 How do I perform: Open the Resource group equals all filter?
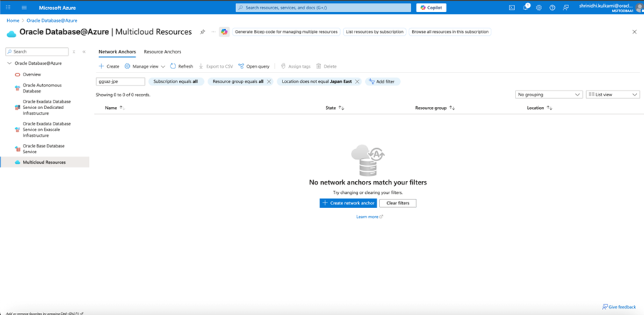(237, 82)
